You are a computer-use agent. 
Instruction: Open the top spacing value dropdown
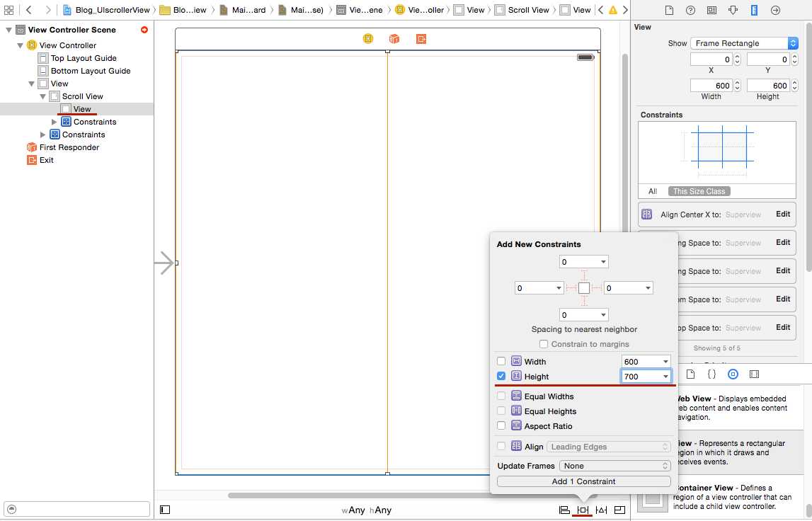[x=603, y=261]
